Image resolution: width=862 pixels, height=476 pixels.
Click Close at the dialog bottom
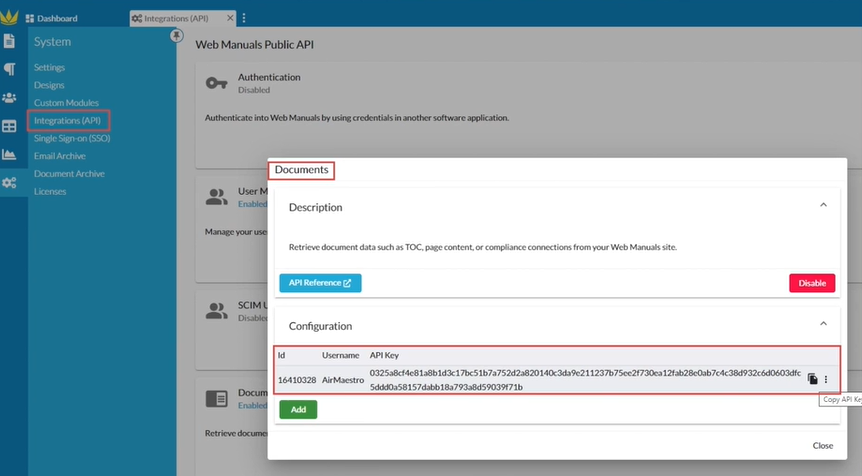click(822, 445)
